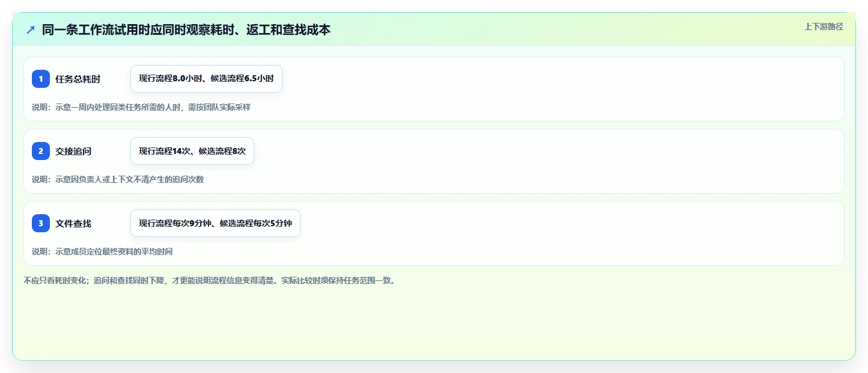
Task: Click the chip 现行流程8.0小时、候选流程6.5小时
Action: pos(206,79)
